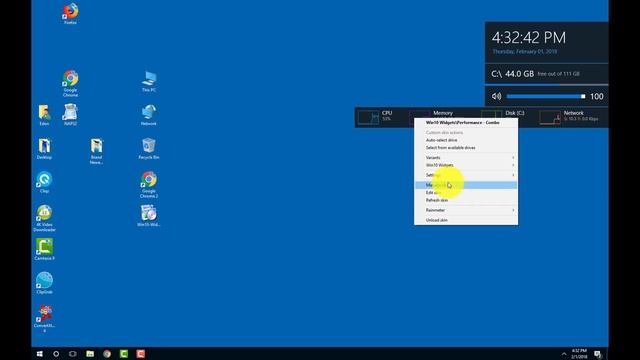Click the Win10 Widgets\Performance - Combo header
The image size is (640, 360).
point(466,122)
